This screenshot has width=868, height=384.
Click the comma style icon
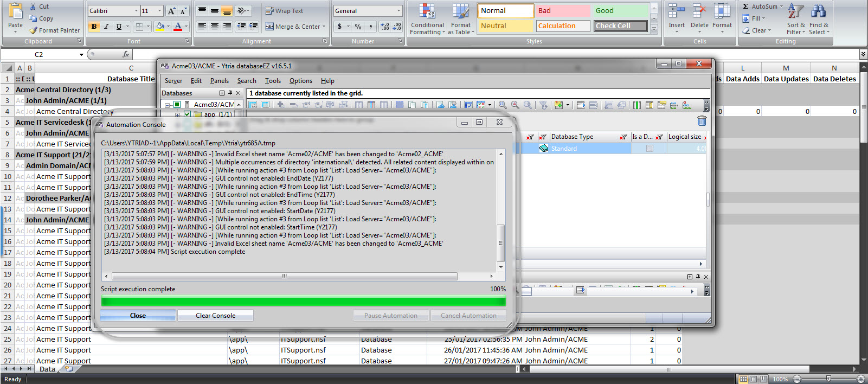pos(371,26)
